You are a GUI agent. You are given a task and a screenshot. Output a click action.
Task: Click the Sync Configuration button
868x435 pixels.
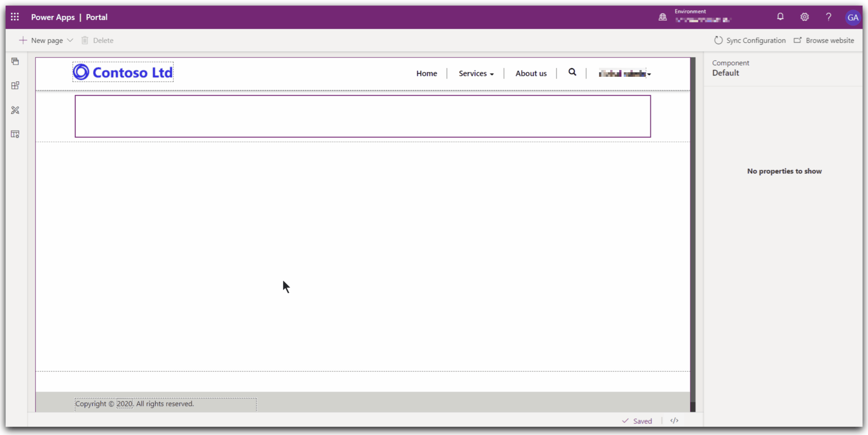click(x=749, y=40)
